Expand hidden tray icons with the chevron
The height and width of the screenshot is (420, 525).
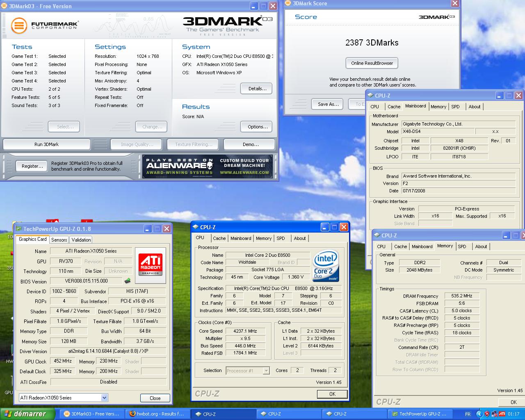pos(479,414)
